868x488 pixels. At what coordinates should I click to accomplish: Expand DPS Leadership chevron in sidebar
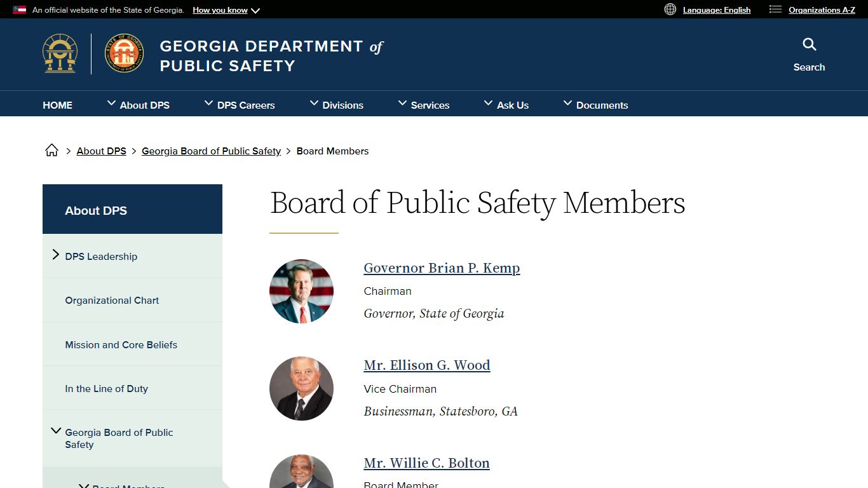pos(55,255)
